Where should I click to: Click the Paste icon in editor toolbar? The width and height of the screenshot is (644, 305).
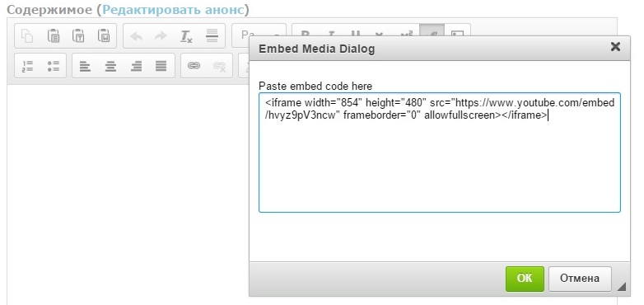[54, 36]
